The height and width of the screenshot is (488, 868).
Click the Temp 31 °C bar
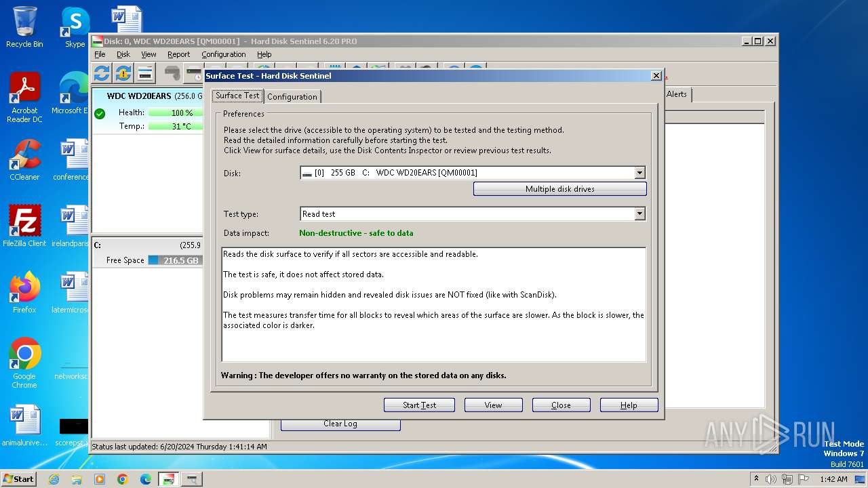tap(175, 127)
